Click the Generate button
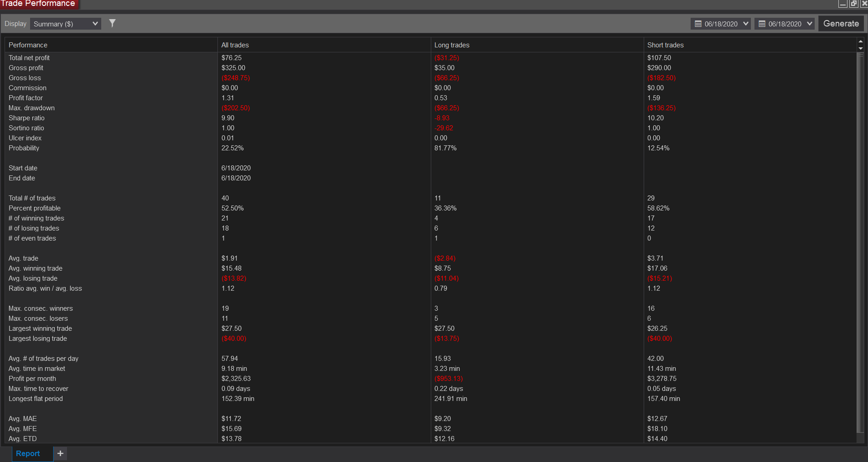Viewport: 868px width, 462px height. [841, 24]
